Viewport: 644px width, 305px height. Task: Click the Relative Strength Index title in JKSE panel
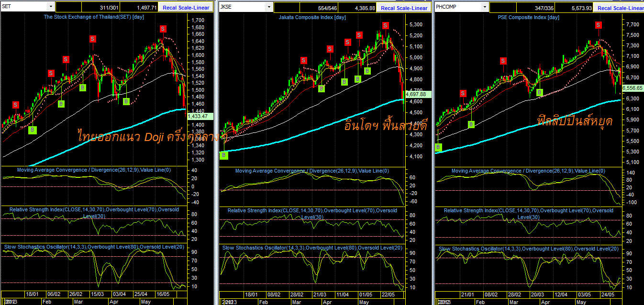[312, 214]
